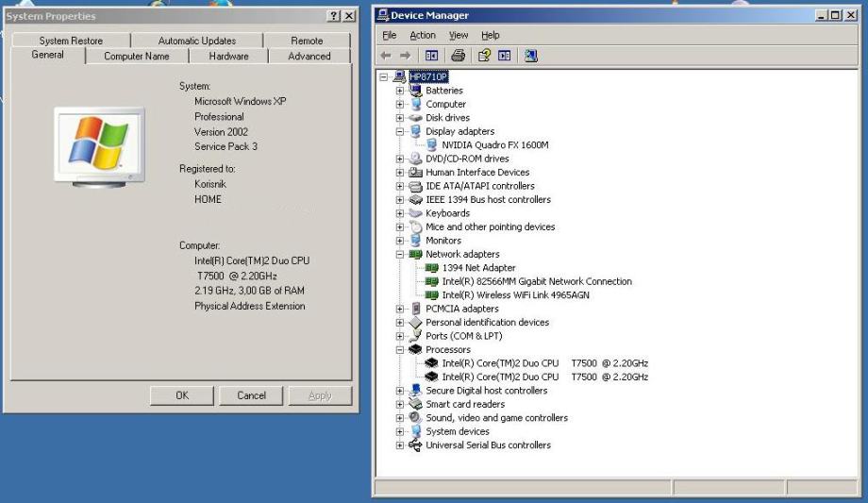
Task: Click the Batteries category icon
Action: [415, 91]
